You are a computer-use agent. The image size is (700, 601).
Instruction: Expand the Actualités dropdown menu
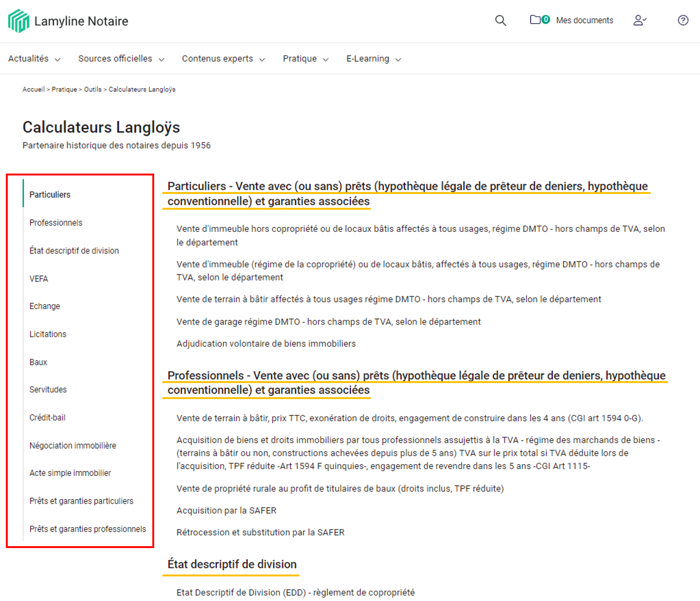coord(34,59)
